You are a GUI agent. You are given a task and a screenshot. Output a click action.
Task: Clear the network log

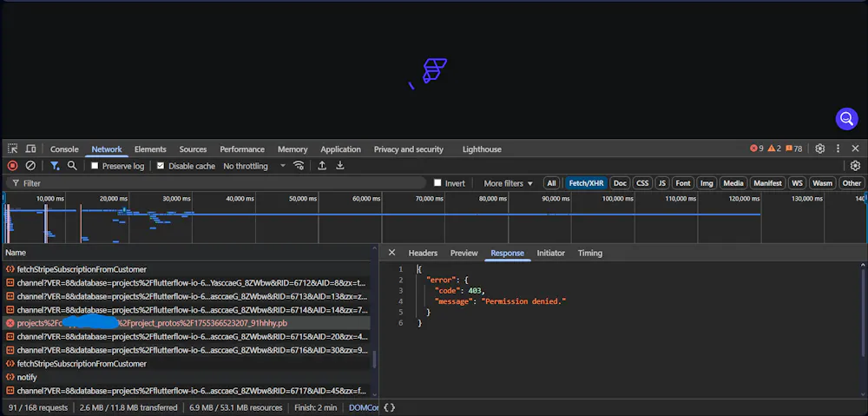click(30, 166)
